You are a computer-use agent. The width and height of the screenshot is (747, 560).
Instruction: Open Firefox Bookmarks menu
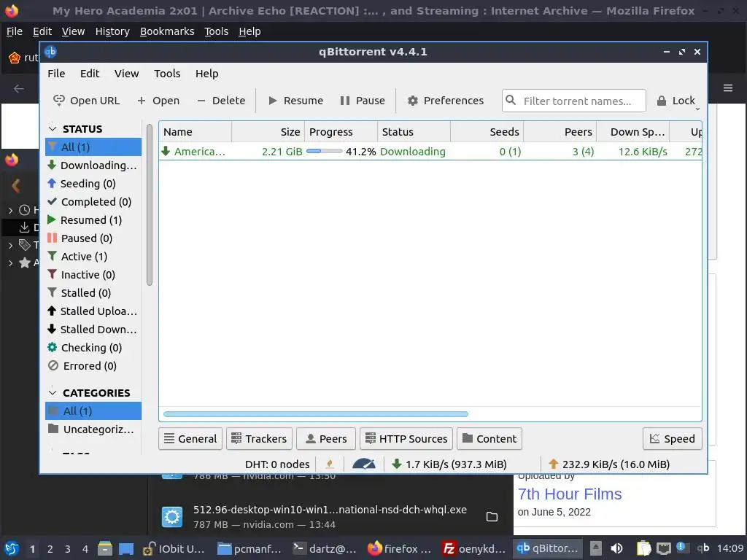[167, 31]
